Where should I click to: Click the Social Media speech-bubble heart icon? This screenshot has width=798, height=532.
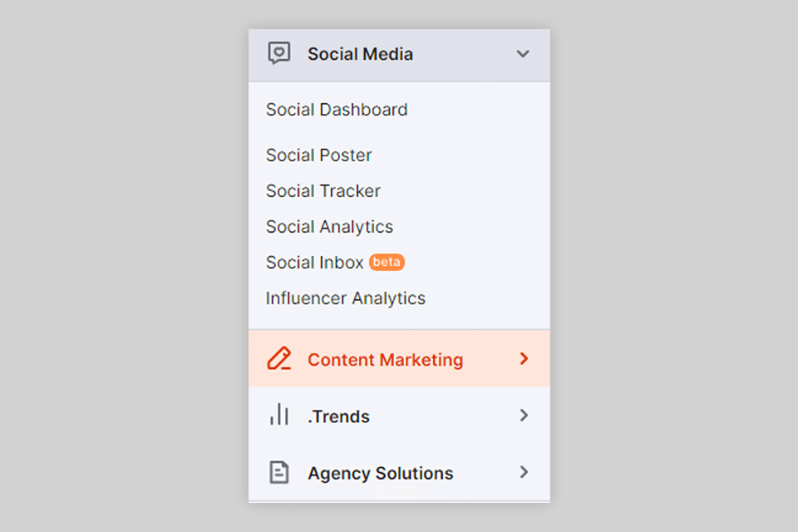tap(279, 54)
